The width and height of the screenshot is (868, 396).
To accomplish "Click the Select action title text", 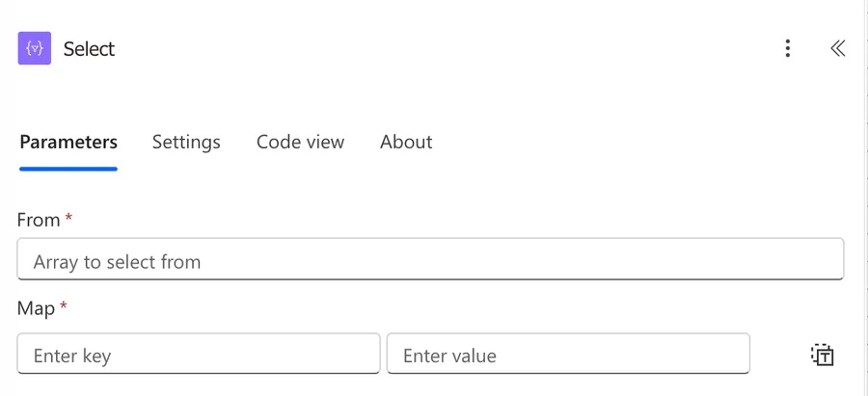I will [x=89, y=49].
